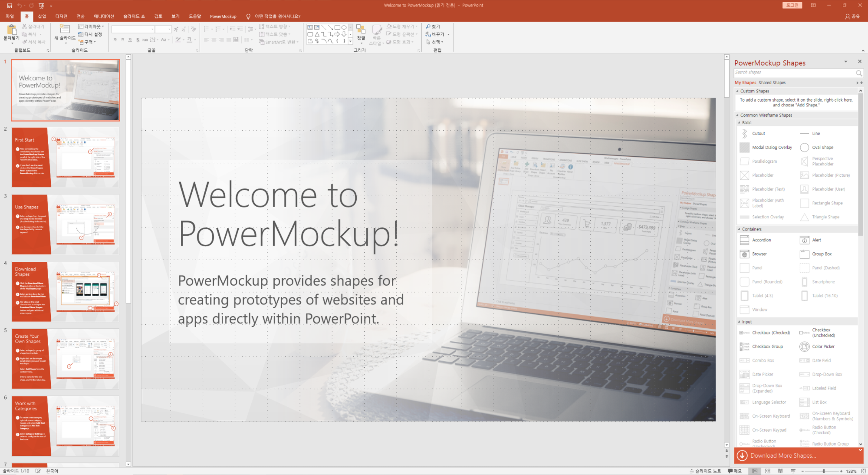Screen dimensions: 868x475
Task: Click the 로그인 sign-in button
Action: coord(792,5)
